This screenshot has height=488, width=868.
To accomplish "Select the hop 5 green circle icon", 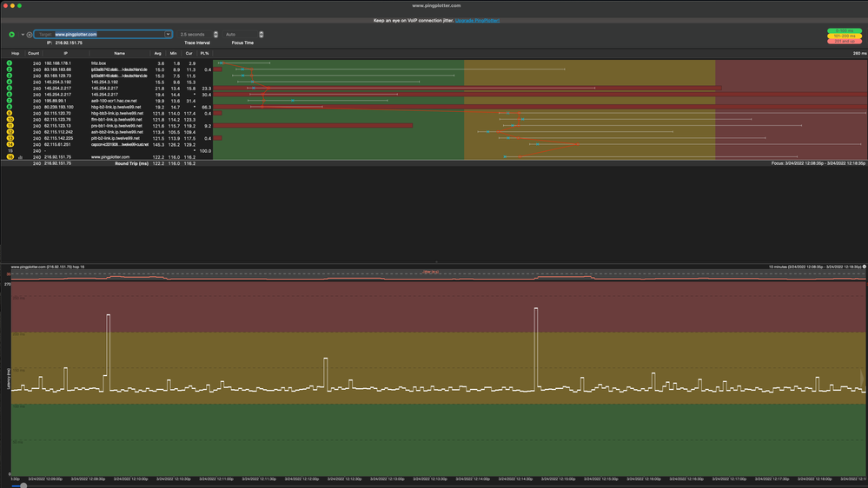I will pyautogui.click(x=10, y=89).
